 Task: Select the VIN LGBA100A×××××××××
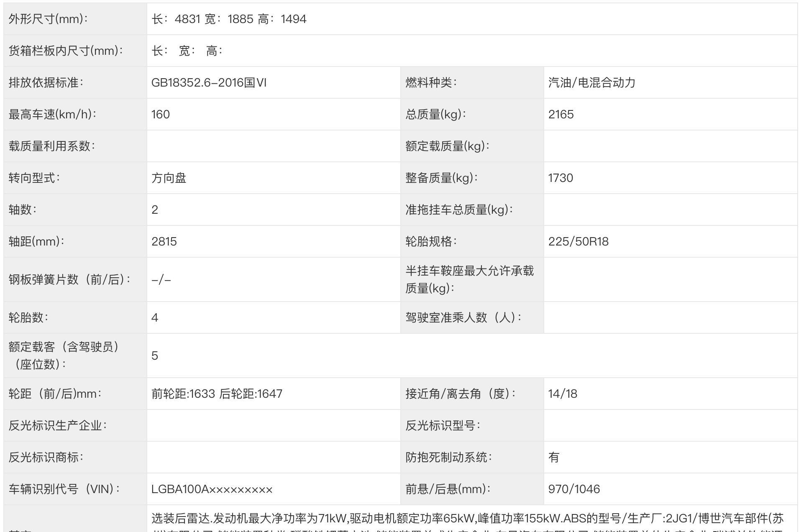coord(212,489)
